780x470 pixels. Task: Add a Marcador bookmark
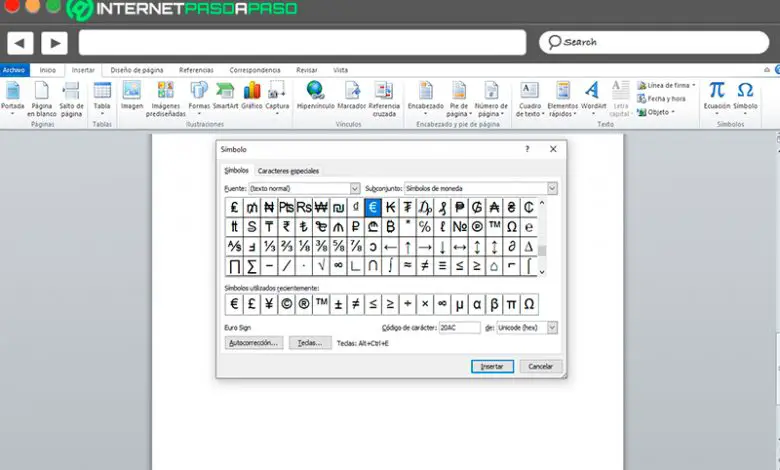351,95
